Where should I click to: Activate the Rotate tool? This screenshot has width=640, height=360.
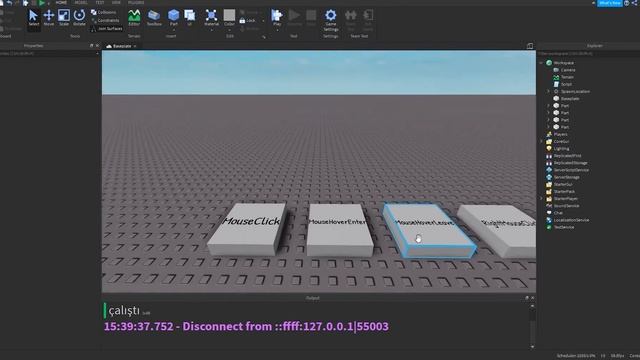tap(79, 18)
